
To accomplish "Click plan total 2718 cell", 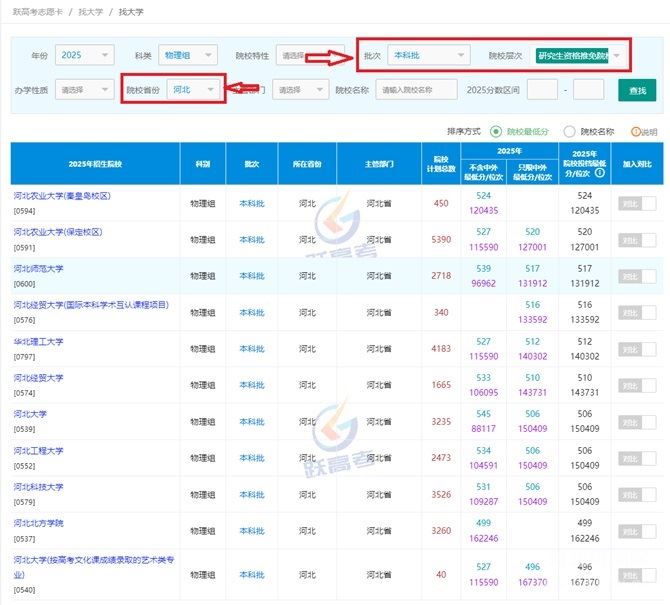I will click(x=441, y=276).
